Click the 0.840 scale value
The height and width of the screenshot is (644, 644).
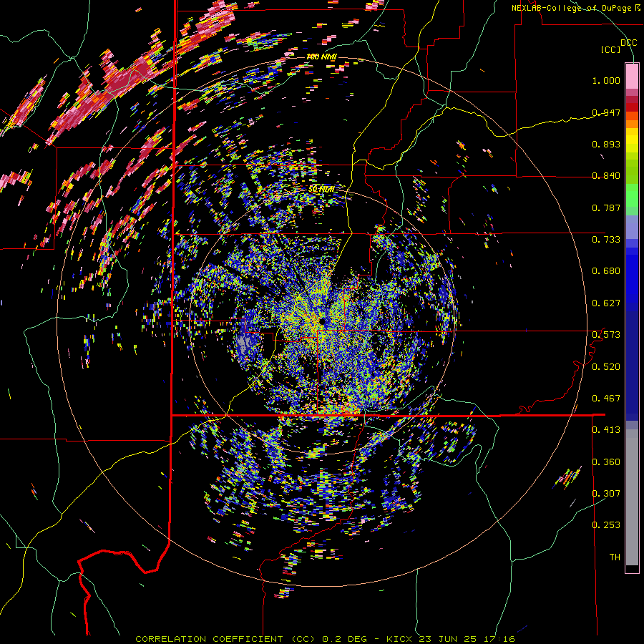click(x=606, y=176)
